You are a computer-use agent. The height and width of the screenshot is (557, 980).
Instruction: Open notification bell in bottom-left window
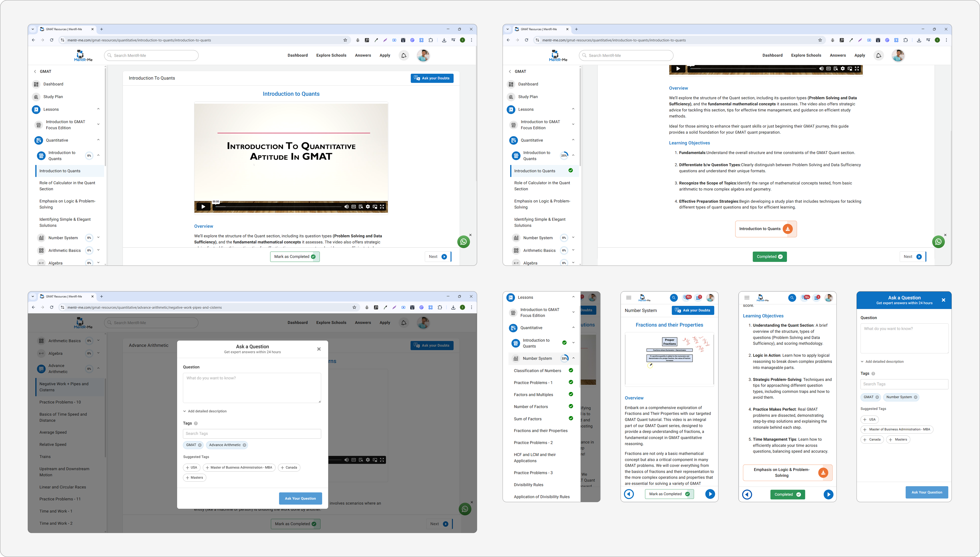point(404,323)
